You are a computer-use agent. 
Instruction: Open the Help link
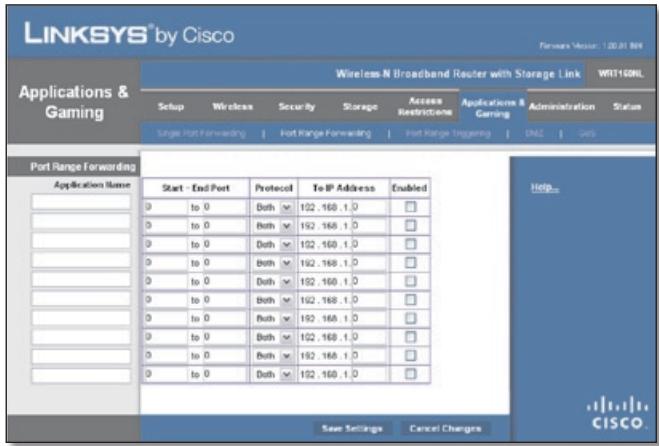[x=545, y=188]
